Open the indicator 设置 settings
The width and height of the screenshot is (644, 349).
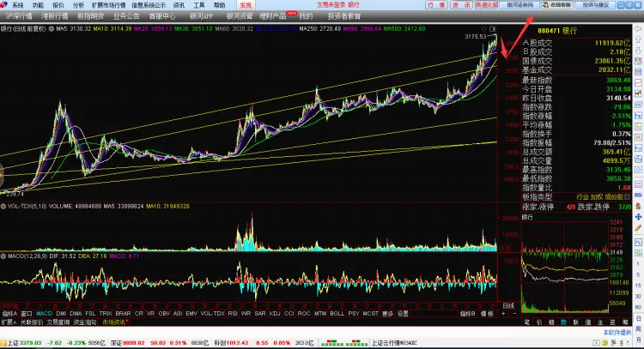403,313
